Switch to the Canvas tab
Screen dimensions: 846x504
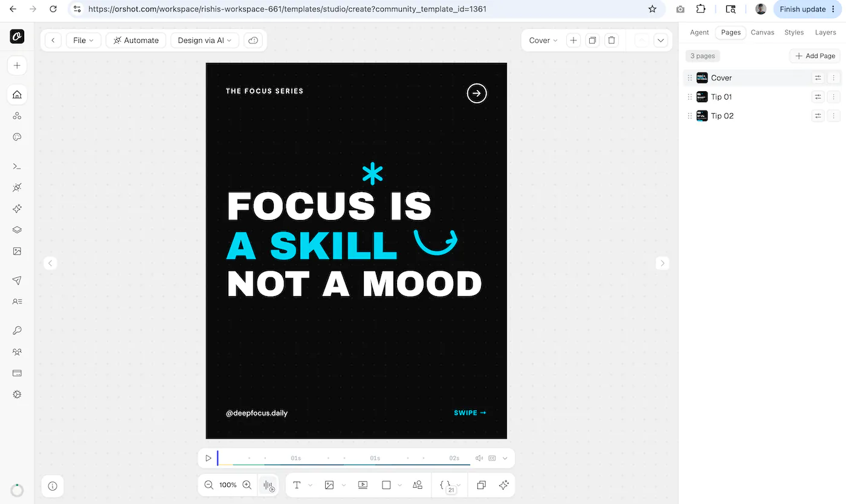pos(763,33)
